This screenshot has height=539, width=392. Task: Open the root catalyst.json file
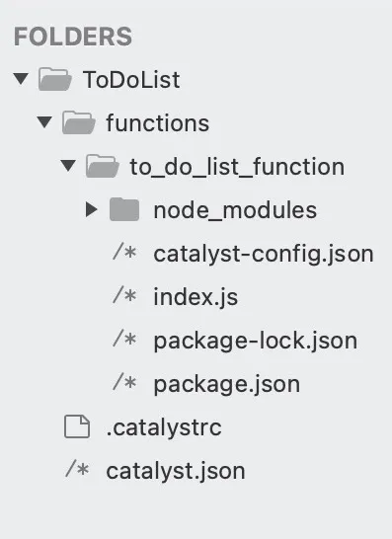[x=176, y=471]
